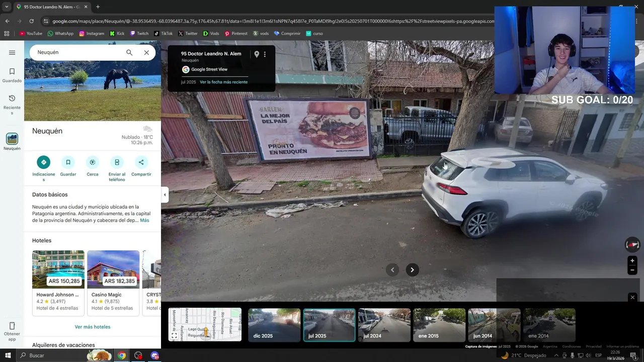Image resolution: width=644 pixels, height=362 pixels.
Task: Select the ene 2014 imagery thumbnail
Action: (549, 325)
